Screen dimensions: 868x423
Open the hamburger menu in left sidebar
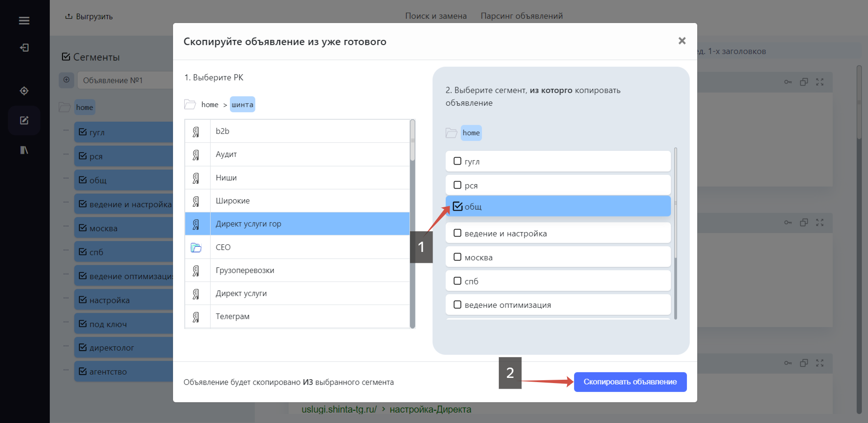(24, 21)
